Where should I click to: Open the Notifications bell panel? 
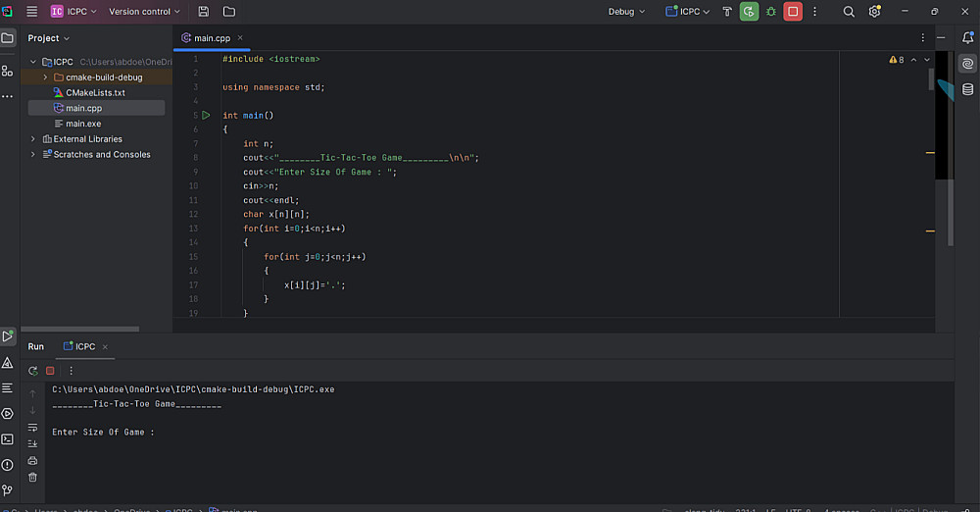[967, 37]
